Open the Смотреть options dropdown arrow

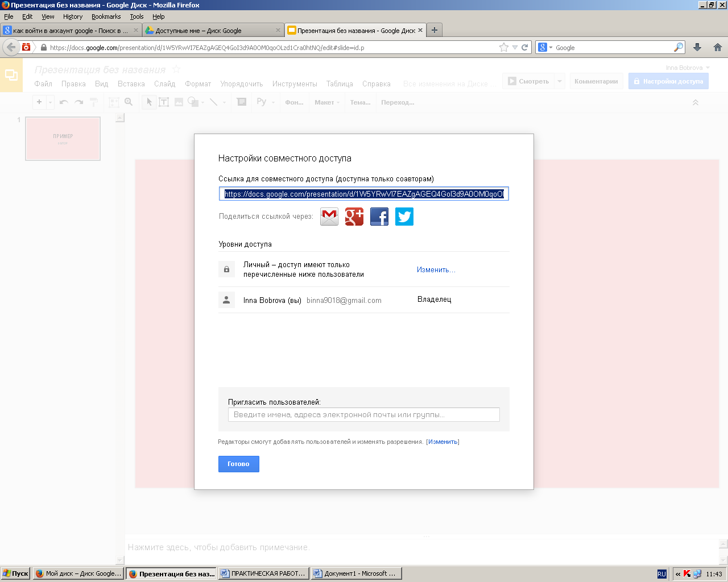(x=560, y=81)
